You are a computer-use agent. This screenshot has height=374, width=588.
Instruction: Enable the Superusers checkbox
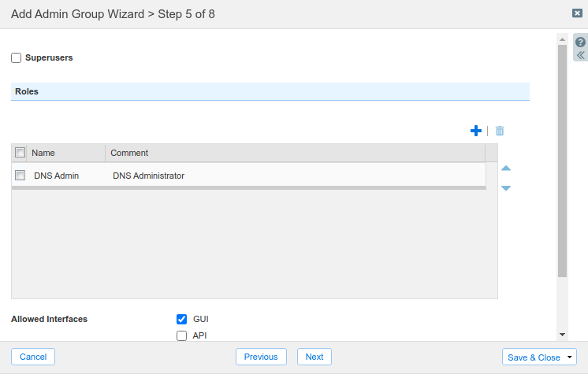pos(17,57)
